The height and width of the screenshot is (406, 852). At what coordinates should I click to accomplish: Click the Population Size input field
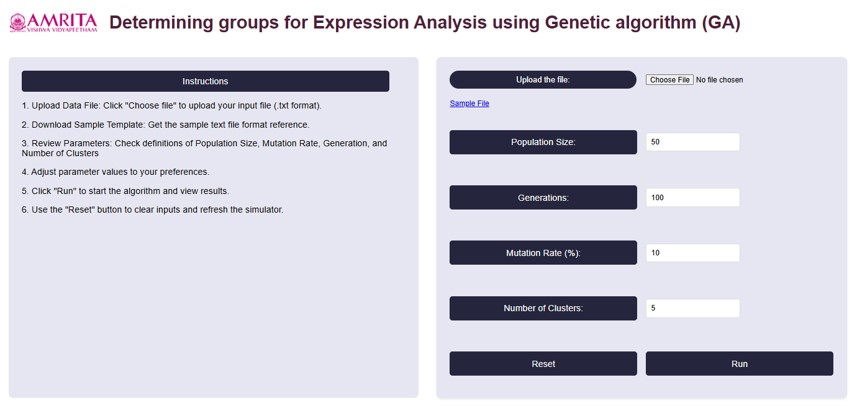pos(692,142)
